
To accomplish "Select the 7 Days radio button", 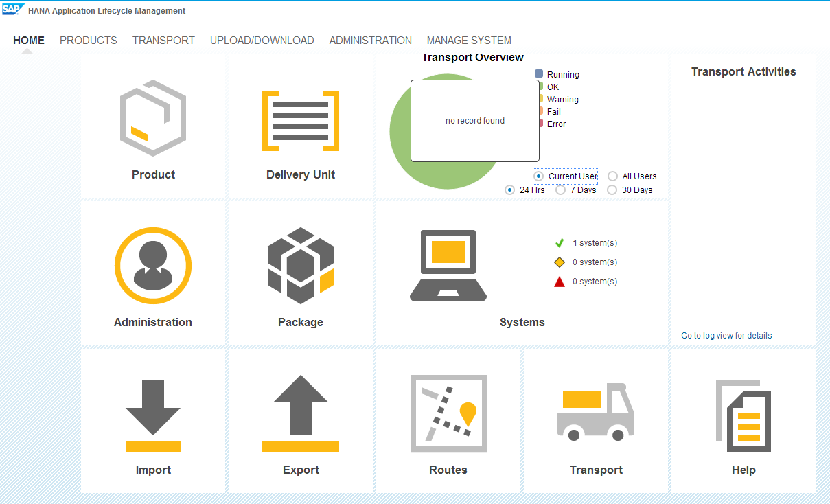I will point(560,190).
